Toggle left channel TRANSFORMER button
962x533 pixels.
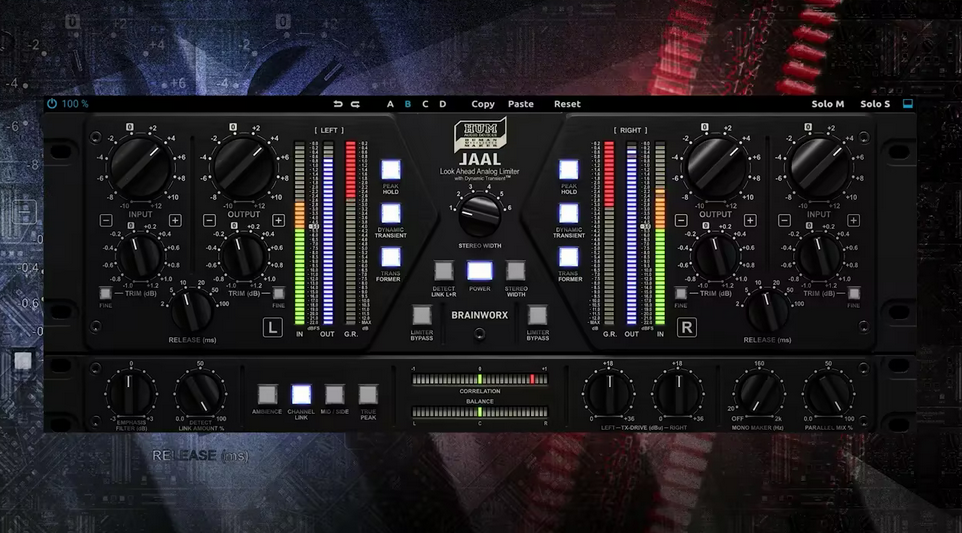point(391,258)
